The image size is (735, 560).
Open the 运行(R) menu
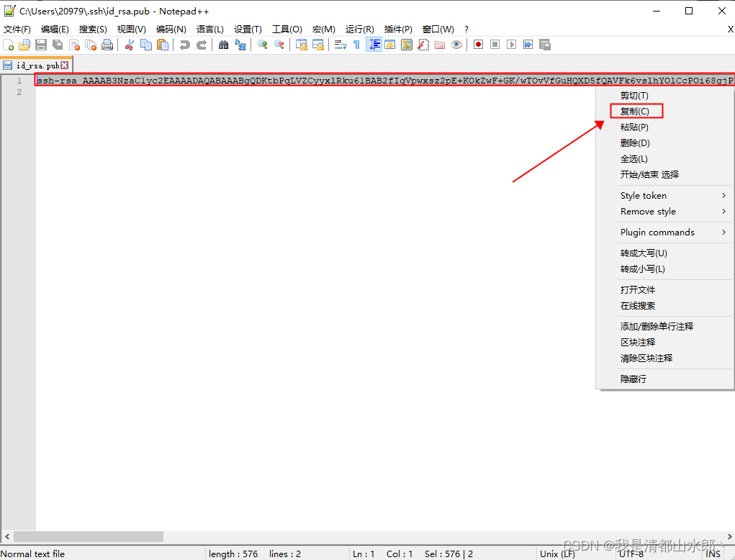click(359, 30)
